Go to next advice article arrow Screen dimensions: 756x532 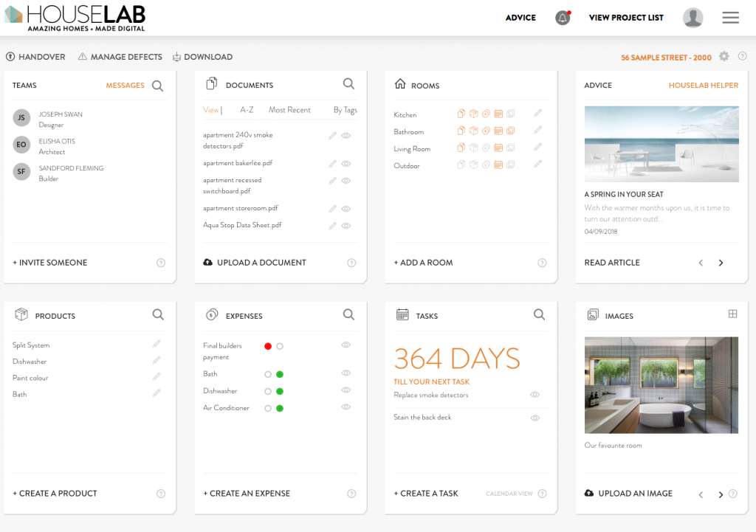tap(721, 263)
